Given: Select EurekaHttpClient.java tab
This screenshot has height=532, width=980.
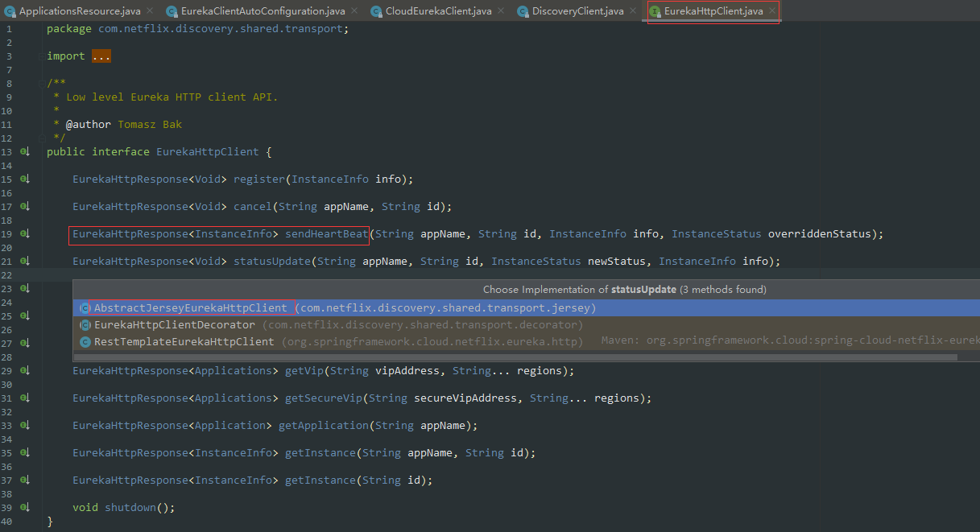Looking at the screenshot, I should pos(713,11).
